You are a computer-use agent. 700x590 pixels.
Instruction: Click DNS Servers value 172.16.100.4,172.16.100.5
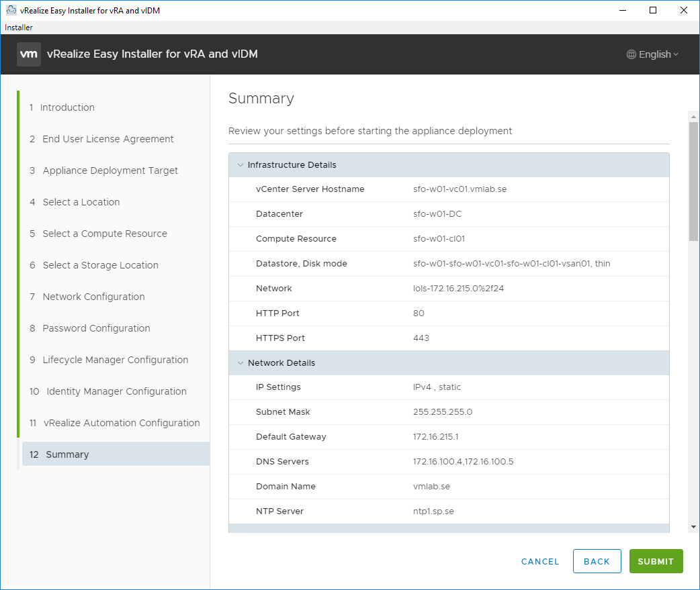point(464,462)
